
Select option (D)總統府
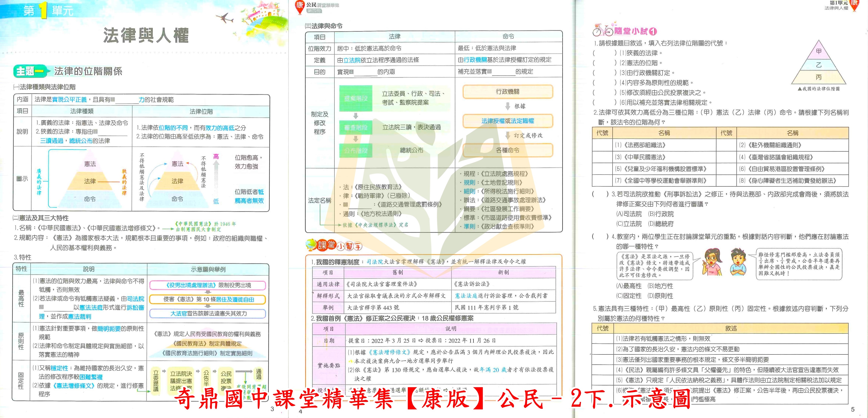[661, 224]
